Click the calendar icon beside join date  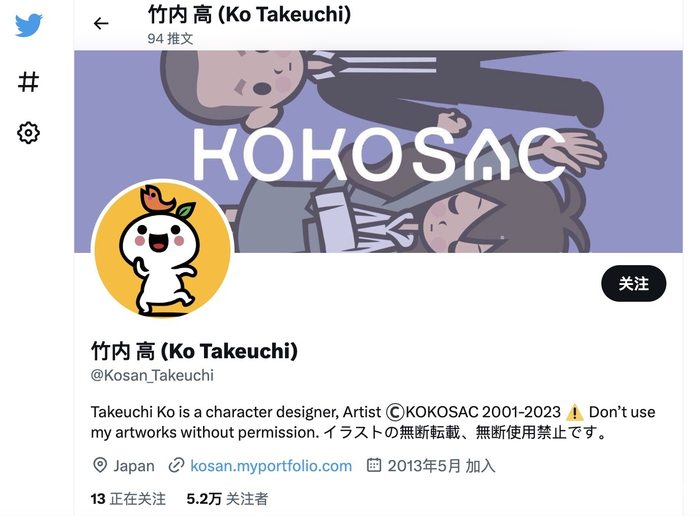pyautogui.click(x=374, y=465)
